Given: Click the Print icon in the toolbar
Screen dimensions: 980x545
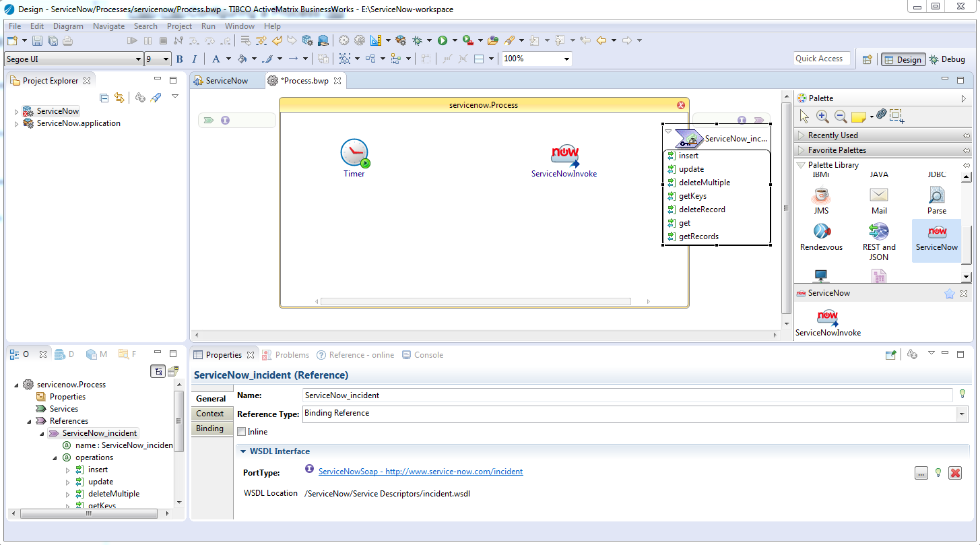Looking at the screenshot, I should tap(67, 40).
